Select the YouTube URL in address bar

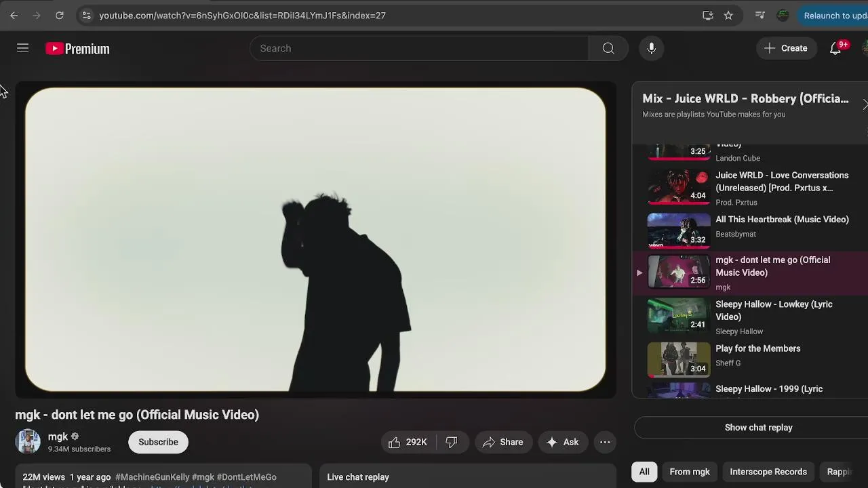(x=242, y=15)
